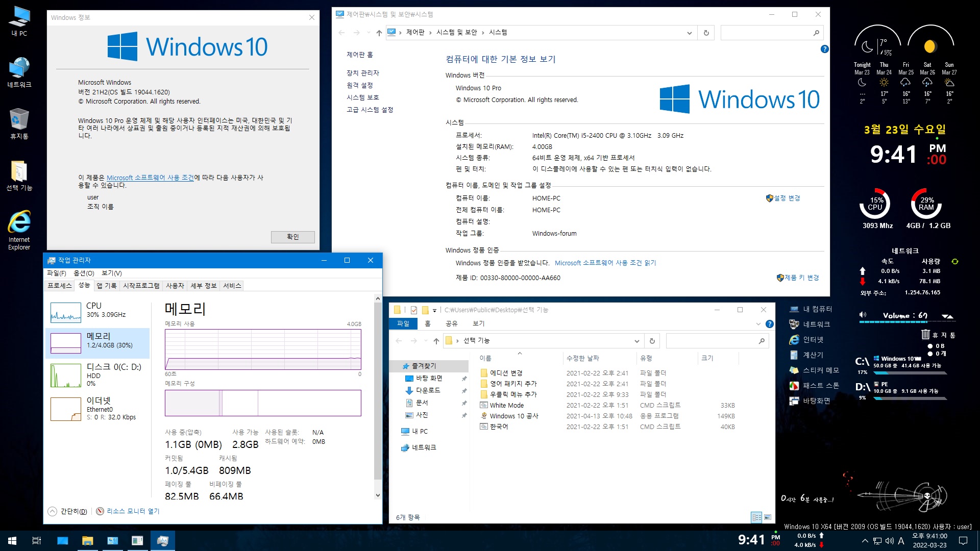The height and width of the screenshot is (551, 980).
Task: Open the 옵션(O) menu in Task Manager
Action: pyautogui.click(x=84, y=273)
